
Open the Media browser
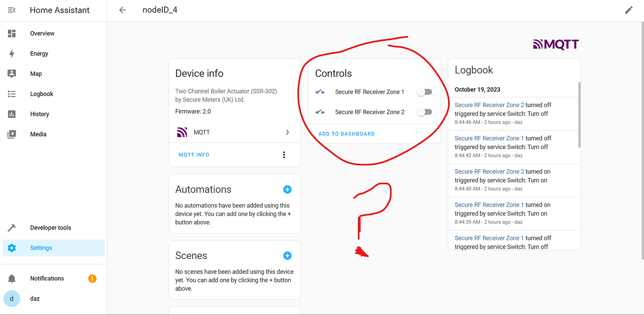pos(38,134)
